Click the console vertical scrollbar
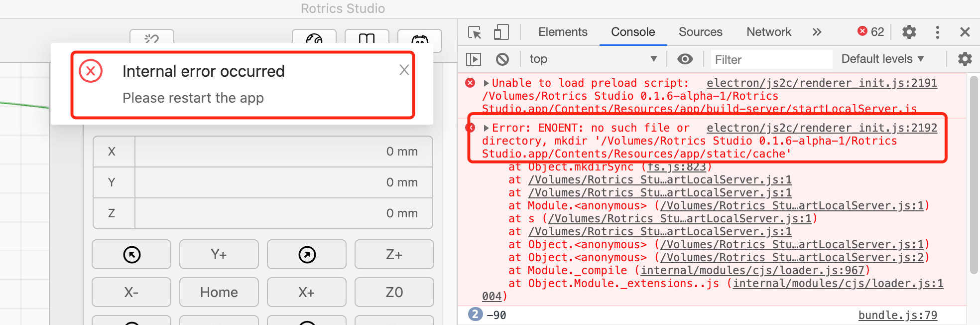The image size is (980, 325). (x=974, y=174)
